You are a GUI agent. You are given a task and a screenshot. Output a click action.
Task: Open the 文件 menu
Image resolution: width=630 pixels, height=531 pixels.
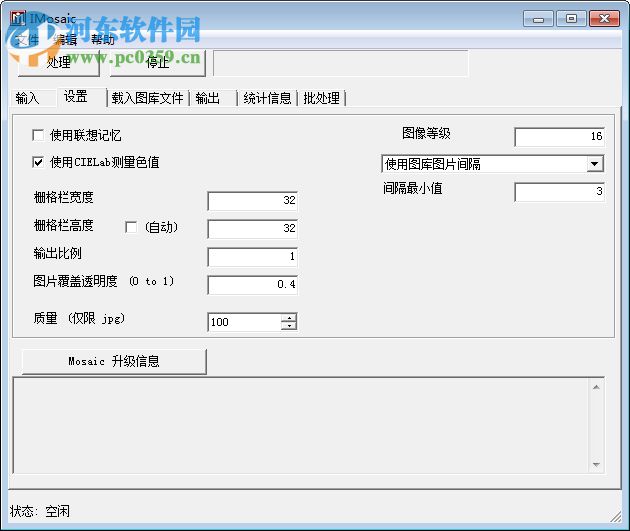pyautogui.click(x=27, y=39)
